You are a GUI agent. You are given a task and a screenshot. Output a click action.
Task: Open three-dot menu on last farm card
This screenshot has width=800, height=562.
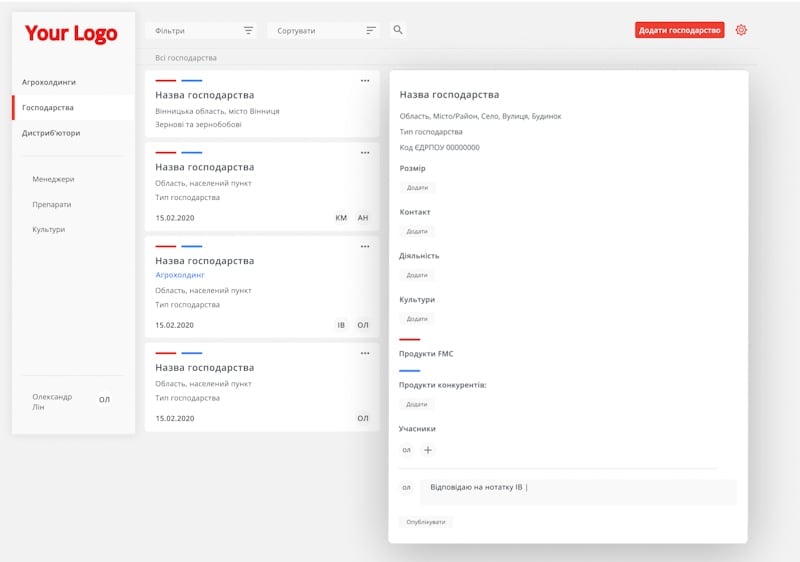pos(365,353)
